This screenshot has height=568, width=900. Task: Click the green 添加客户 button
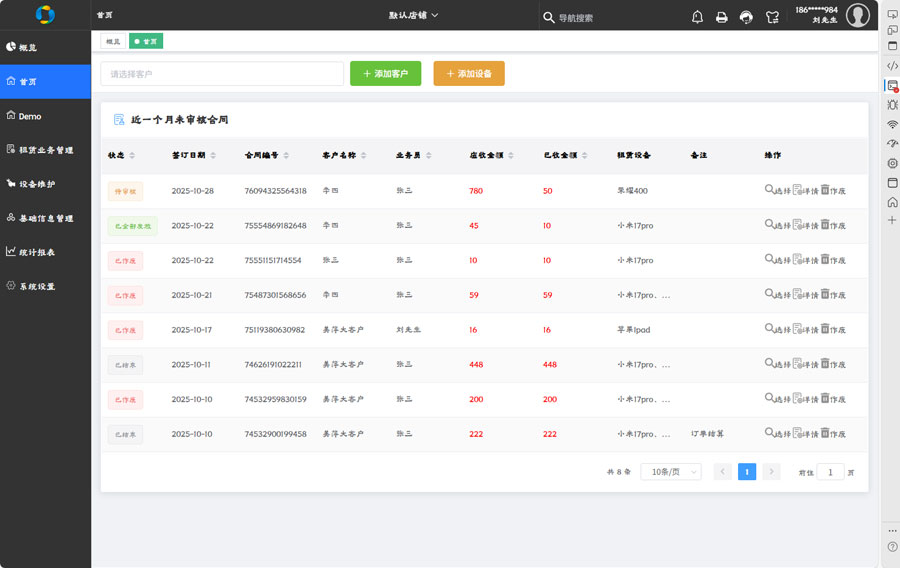(385, 74)
